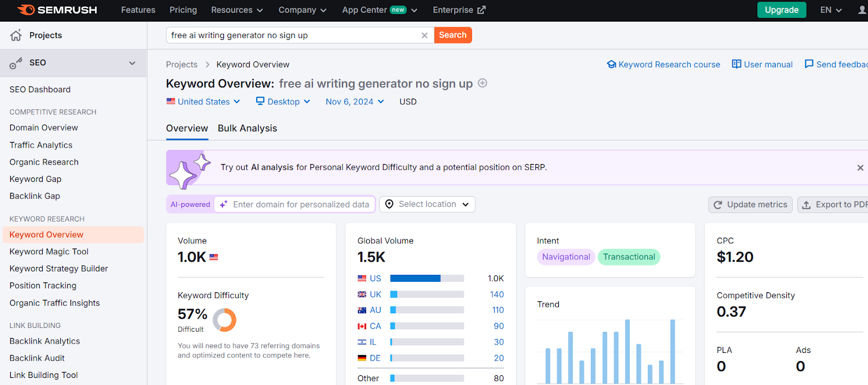Screen dimensions: 868x385
Task: Open Enterprise in top navigation
Action: 459,10
